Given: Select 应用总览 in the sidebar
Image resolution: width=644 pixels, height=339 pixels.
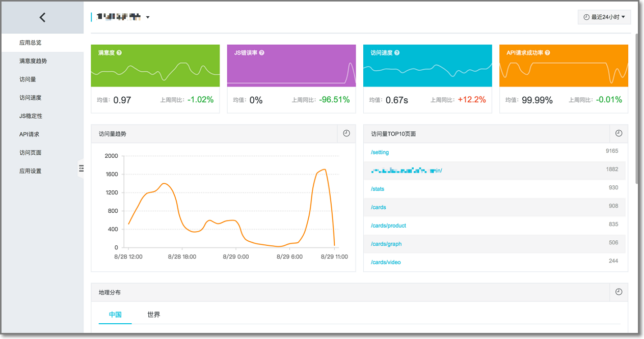Looking at the screenshot, I should click(42, 43).
